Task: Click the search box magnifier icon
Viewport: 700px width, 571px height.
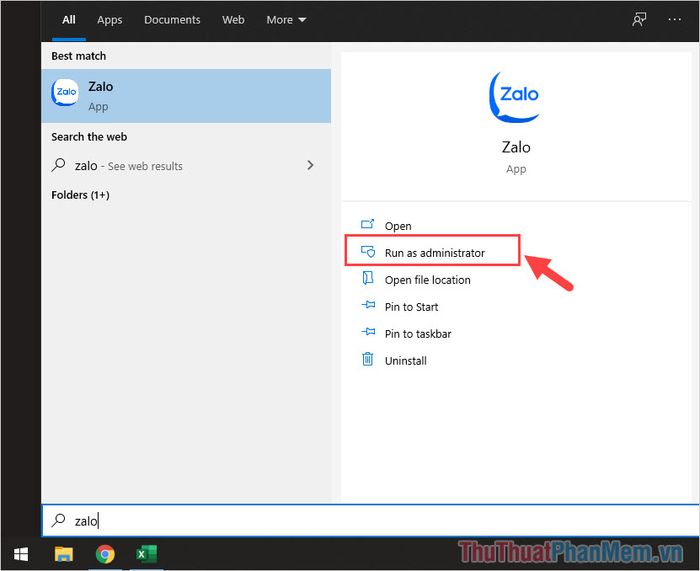Action: [58, 520]
